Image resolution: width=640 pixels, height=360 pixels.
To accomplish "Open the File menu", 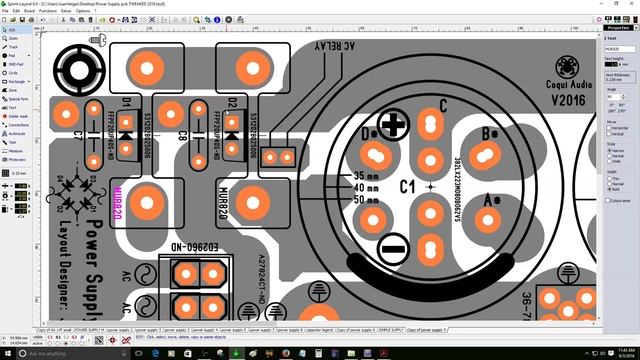I will pyautogui.click(x=5, y=11).
